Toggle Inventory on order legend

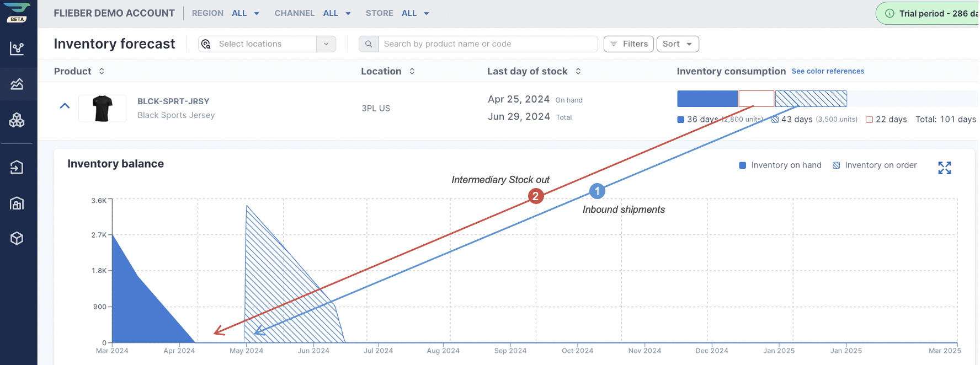point(875,165)
